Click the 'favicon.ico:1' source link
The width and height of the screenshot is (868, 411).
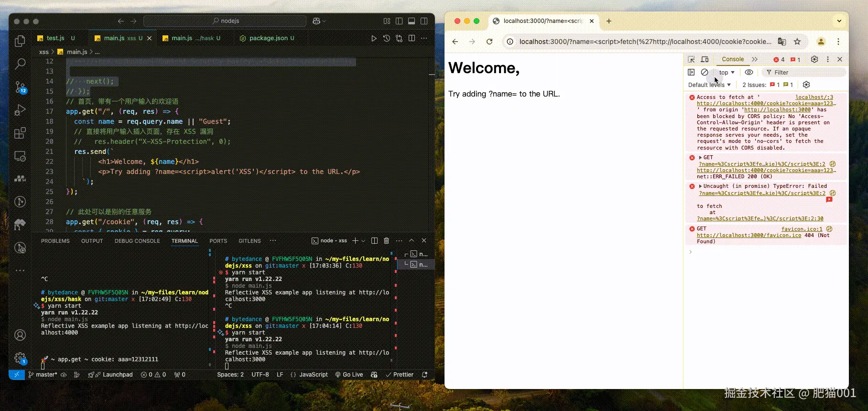click(x=802, y=229)
